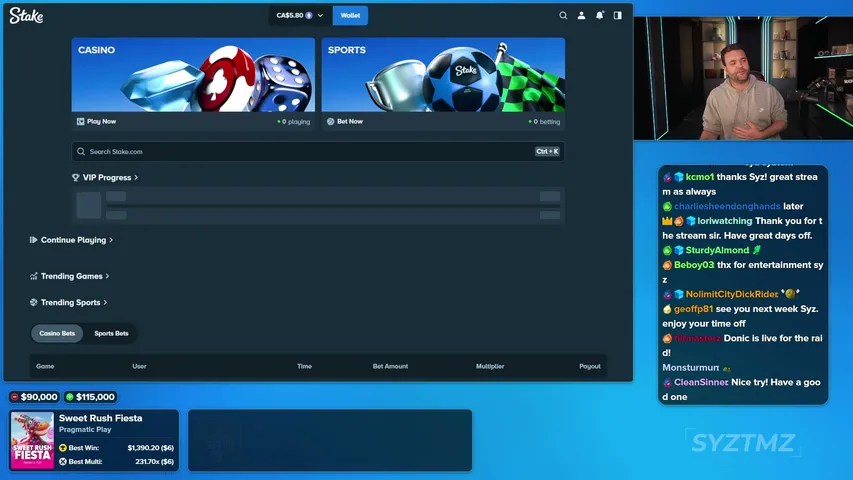Click Beboy03 username in chat
The image size is (853, 480).
pos(694,265)
